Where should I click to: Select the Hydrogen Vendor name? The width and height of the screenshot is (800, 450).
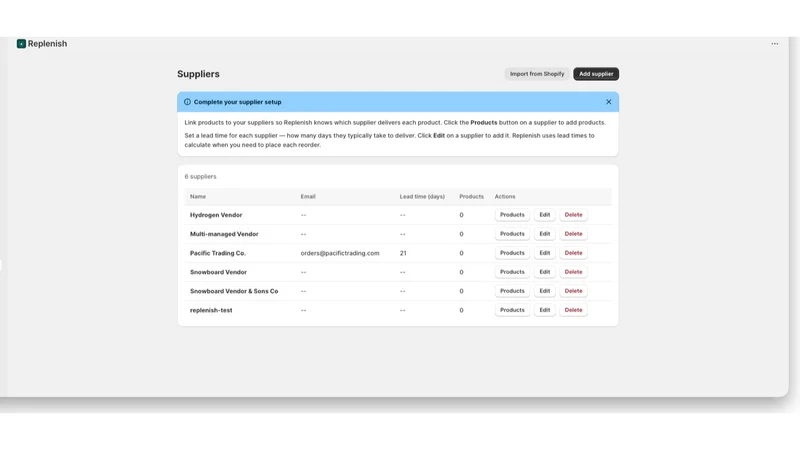[x=216, y=215]
